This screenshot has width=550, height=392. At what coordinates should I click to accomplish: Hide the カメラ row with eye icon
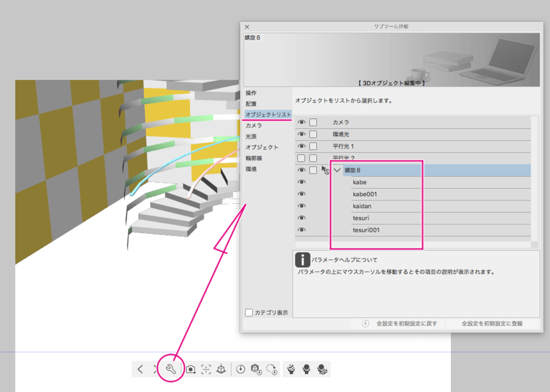point(301,122)
